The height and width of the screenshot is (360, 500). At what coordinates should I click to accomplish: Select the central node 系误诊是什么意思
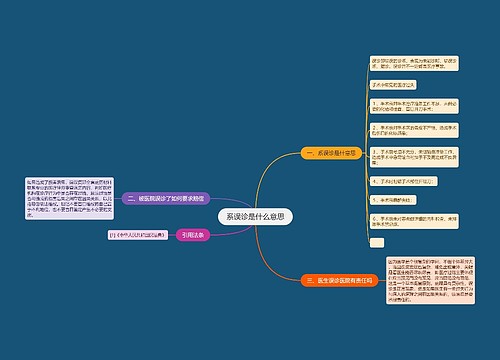255,217
